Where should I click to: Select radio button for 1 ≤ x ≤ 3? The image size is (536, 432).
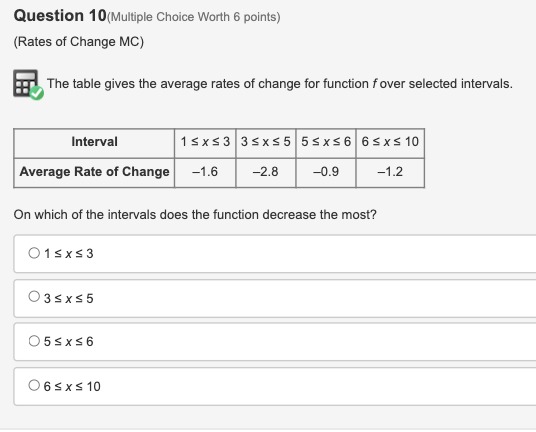[34, 253]
